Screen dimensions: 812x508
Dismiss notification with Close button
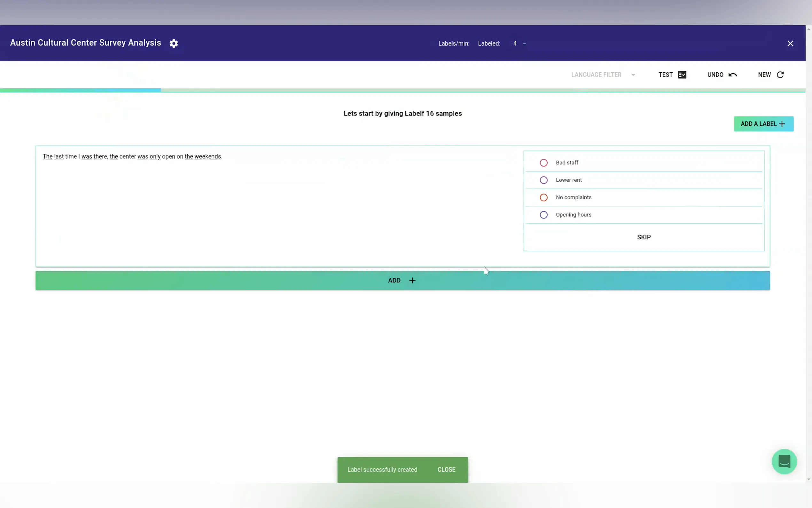click(446, 469)
